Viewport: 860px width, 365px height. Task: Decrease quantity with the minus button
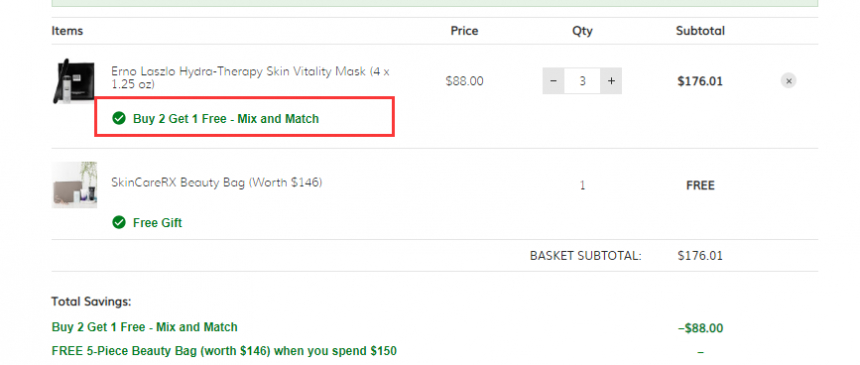pos(553,81)
